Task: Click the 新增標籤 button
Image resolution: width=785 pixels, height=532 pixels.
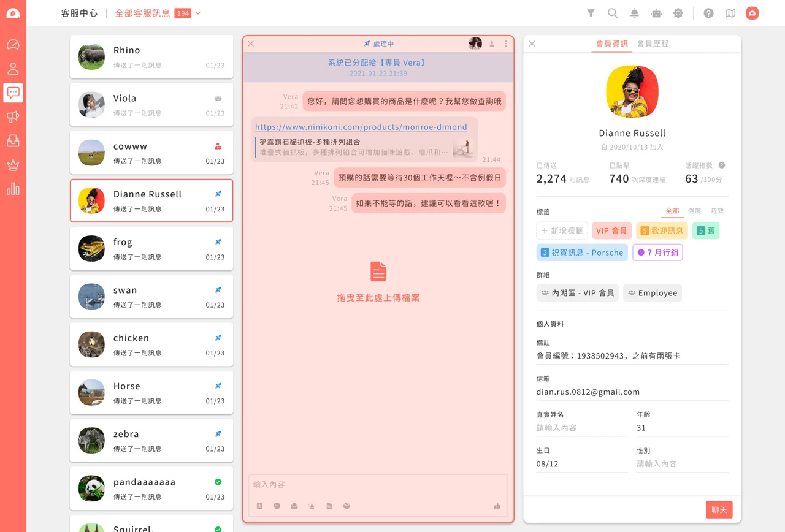Action: [x=562, y=230]
